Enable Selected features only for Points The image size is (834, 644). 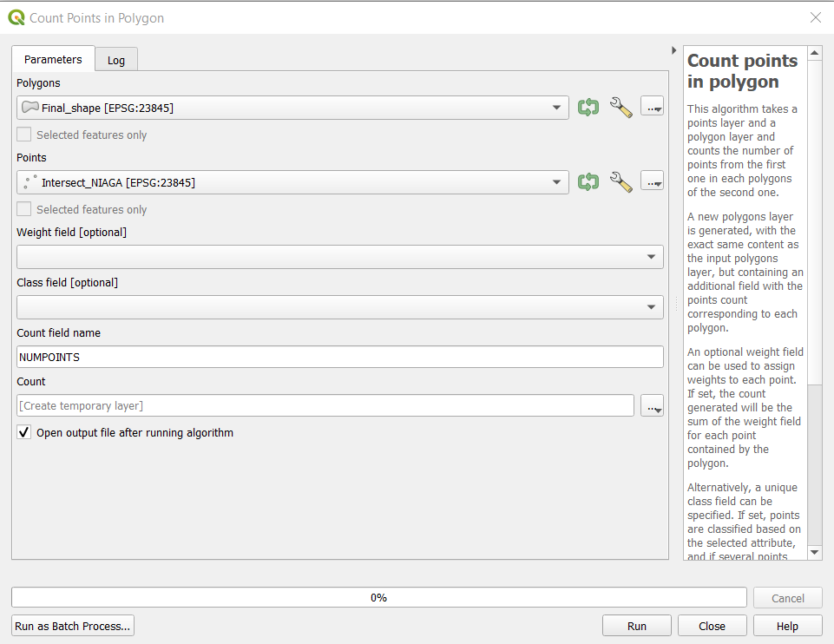click(x=24, y=210)
